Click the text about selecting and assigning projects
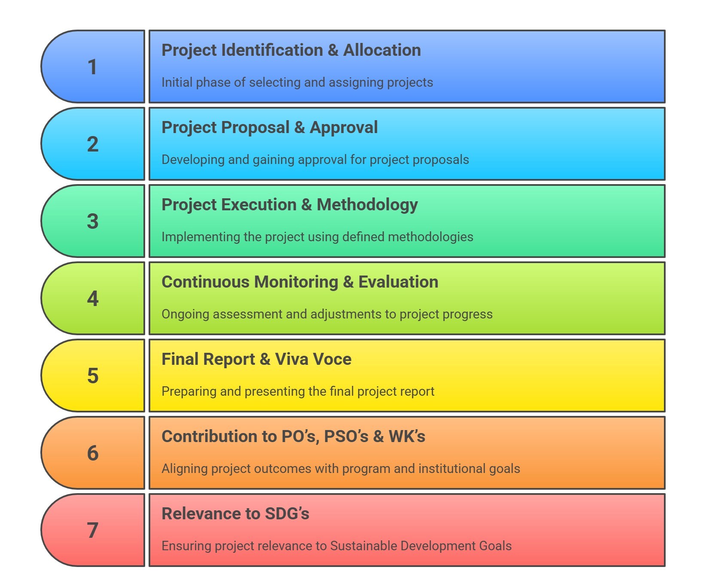 click(297, 82)
